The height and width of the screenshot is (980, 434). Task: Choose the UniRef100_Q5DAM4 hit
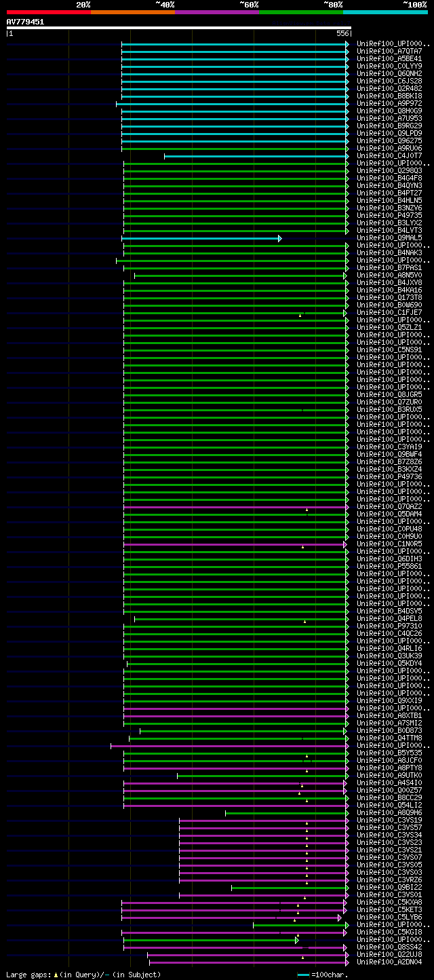click(389, 514)
